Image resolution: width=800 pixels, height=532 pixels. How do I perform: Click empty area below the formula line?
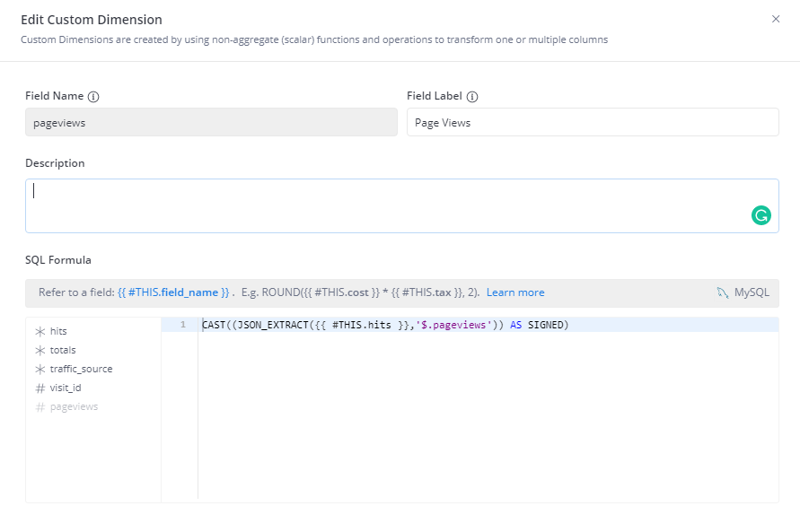(x=485, y=413)
